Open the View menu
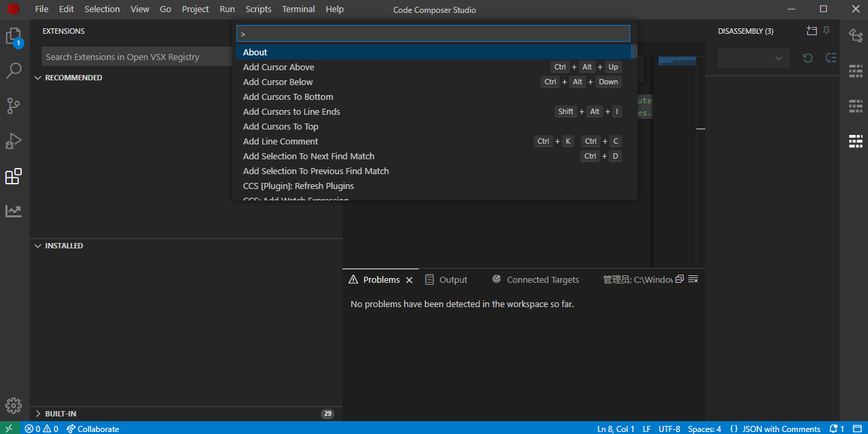Screen dimensions: 868x434 coord(140,9)
